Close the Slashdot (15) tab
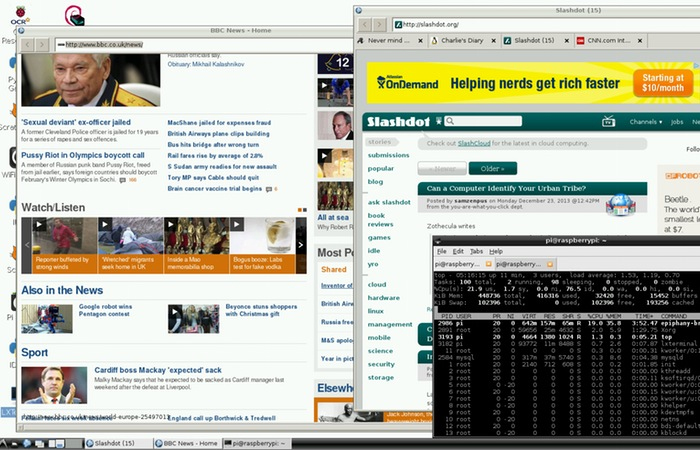700x450 pixels. (x=567, y=41)
